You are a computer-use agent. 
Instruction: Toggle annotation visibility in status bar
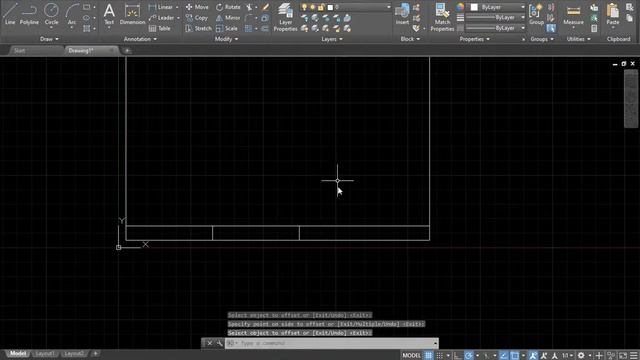coord(533,356)
